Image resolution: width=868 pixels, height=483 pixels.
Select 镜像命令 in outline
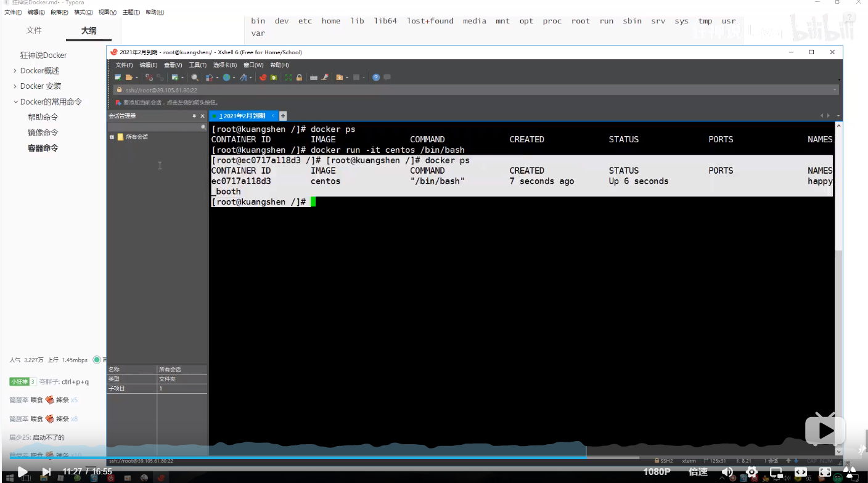pyautogui.click(x=43, y=132)
